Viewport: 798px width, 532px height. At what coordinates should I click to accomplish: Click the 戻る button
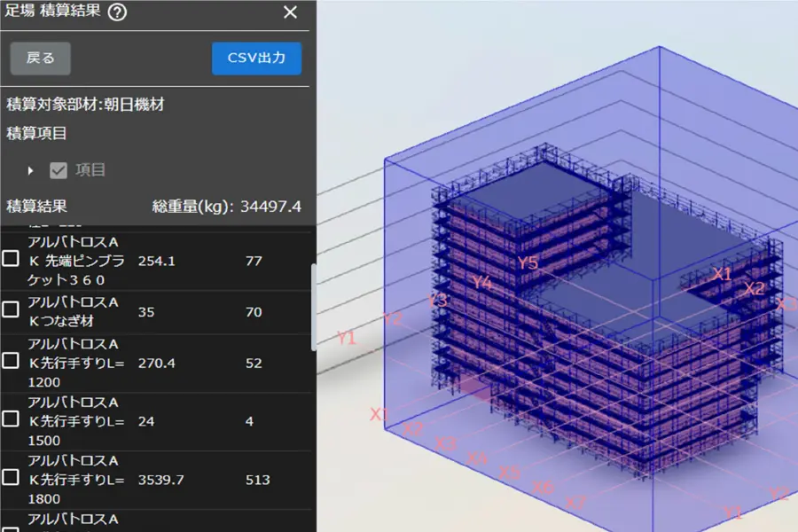[41, 59]
